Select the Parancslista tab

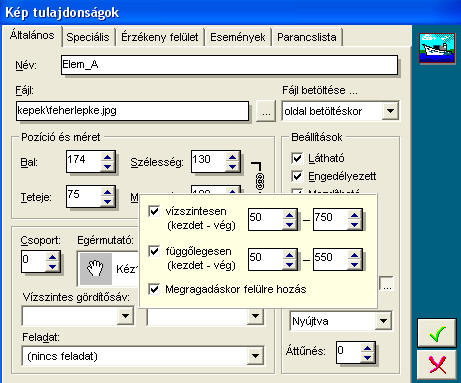click(307, 37)
